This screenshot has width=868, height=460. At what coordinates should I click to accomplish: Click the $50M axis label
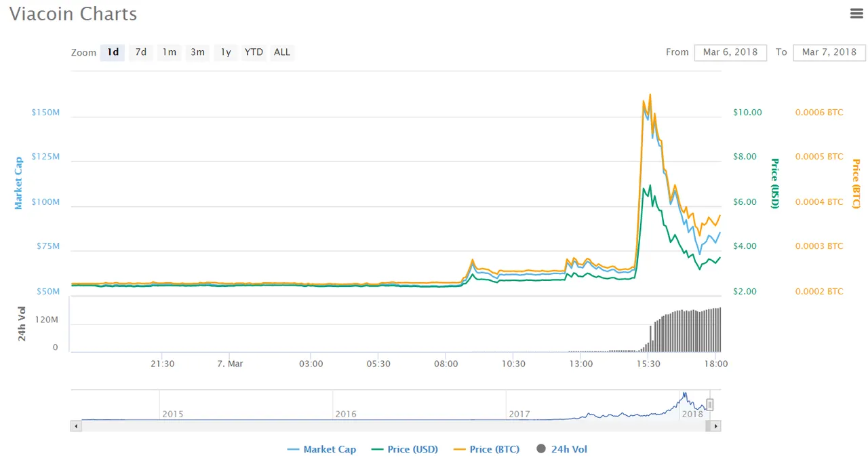(47, 292)
